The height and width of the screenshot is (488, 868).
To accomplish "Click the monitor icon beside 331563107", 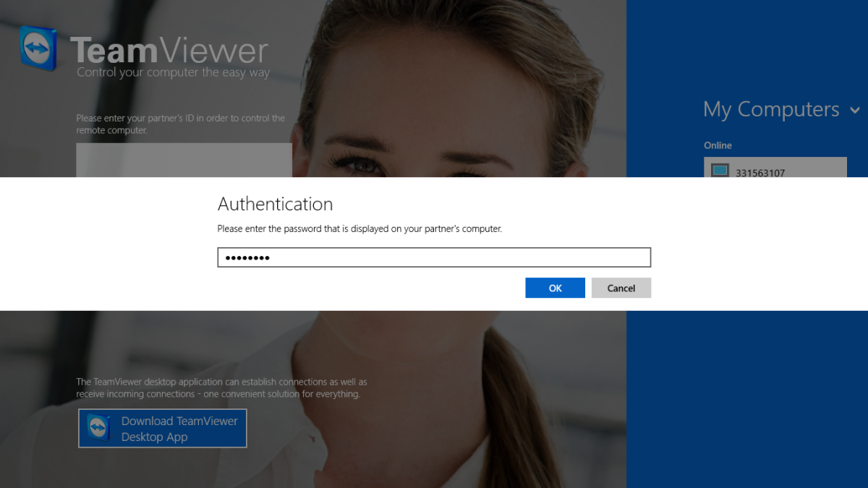I will (720, 171).
